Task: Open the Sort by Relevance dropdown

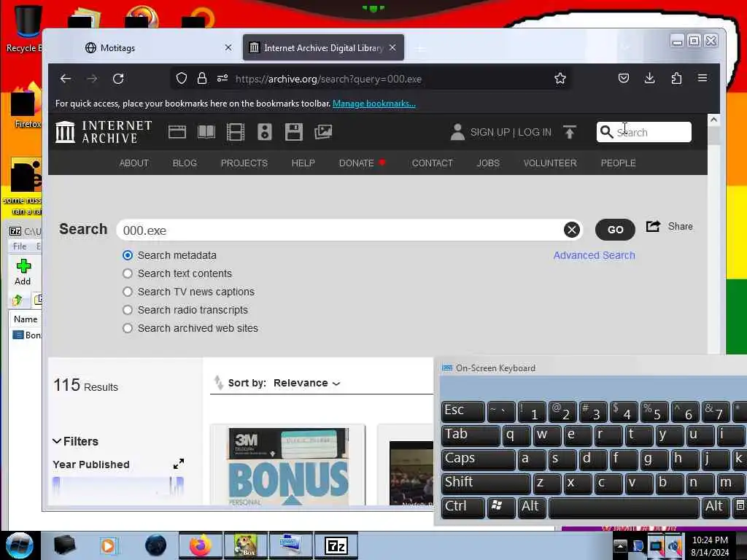Action: [x=307, y=383]
